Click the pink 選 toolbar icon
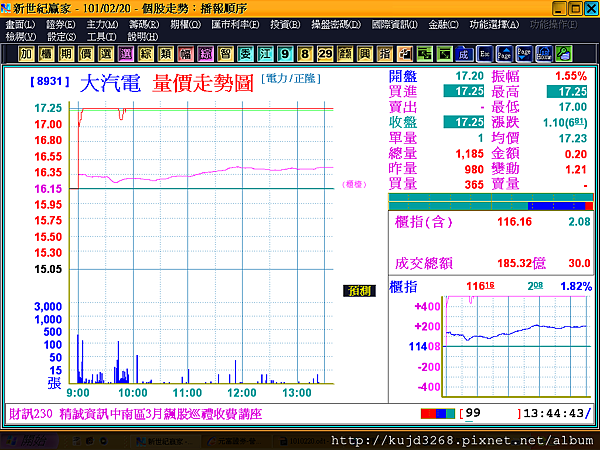 pyautogui.click(x=126, y=54)
